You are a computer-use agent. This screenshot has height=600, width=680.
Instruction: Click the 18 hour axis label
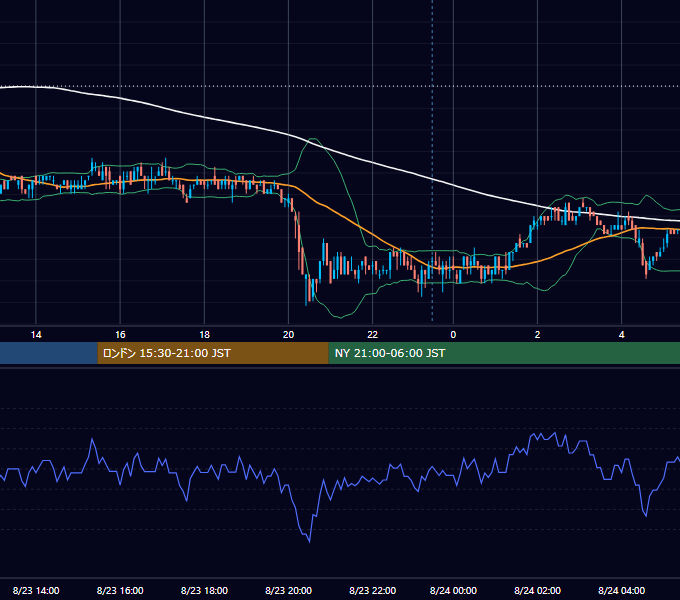point(204,335)
